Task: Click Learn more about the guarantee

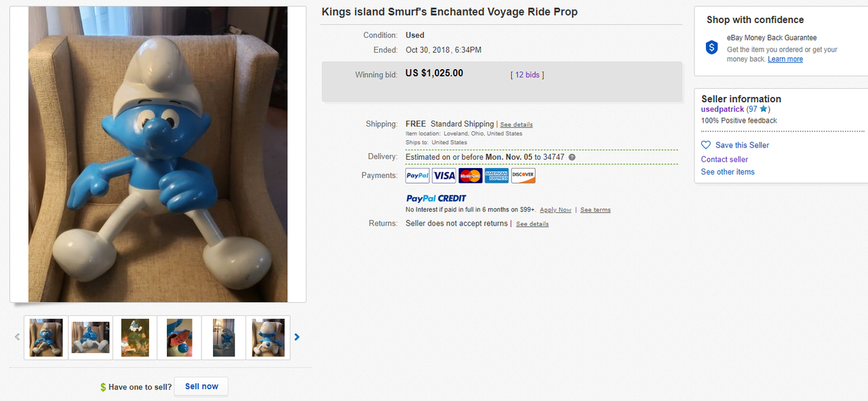Action: [x=785, y=60]
